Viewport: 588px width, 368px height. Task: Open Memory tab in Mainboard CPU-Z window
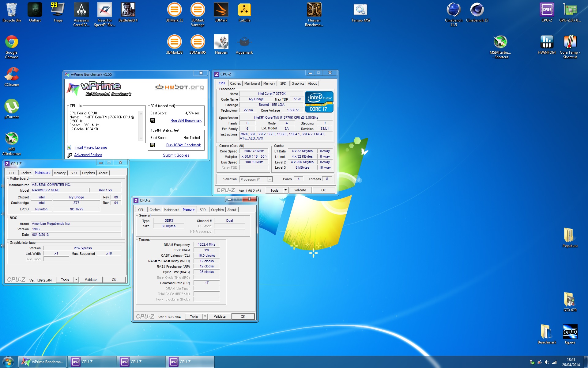pyautogui.click(x=60, y=173)
